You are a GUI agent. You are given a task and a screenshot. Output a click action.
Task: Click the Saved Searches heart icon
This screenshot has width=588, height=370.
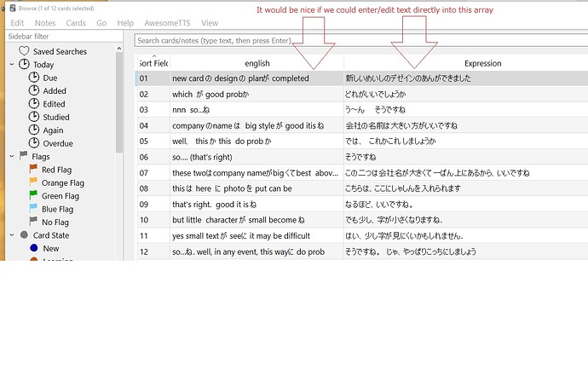[24, 51]
